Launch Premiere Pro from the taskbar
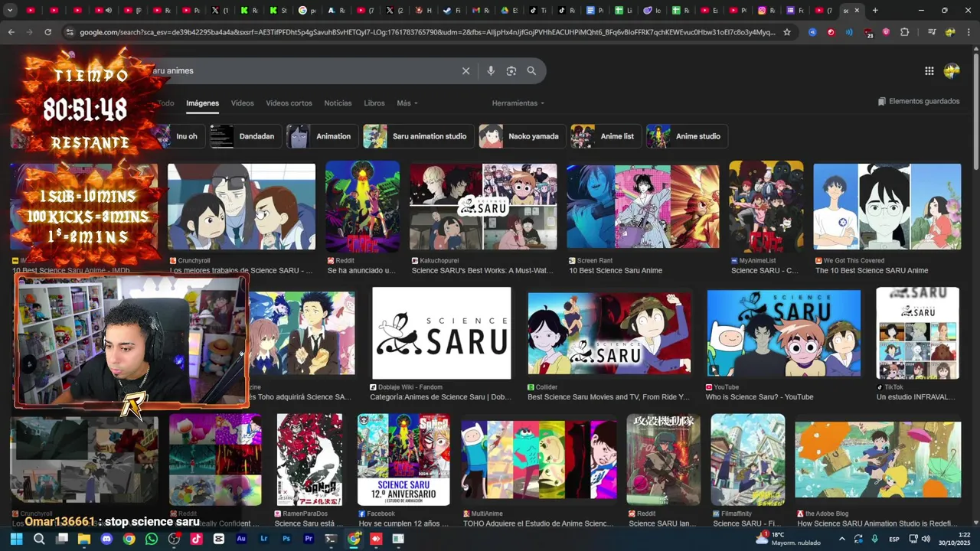The height and width of the screenshot is (551, 980). coord(309,539)
